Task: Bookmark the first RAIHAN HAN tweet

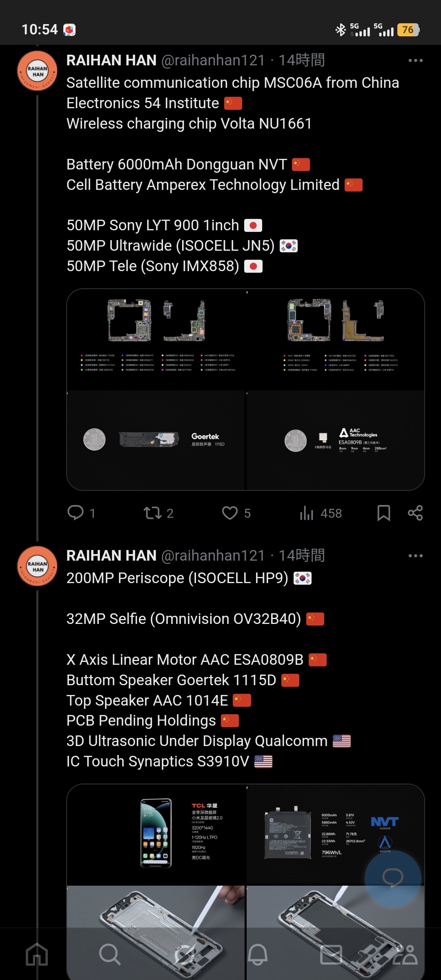Action: tap(383, 513)
